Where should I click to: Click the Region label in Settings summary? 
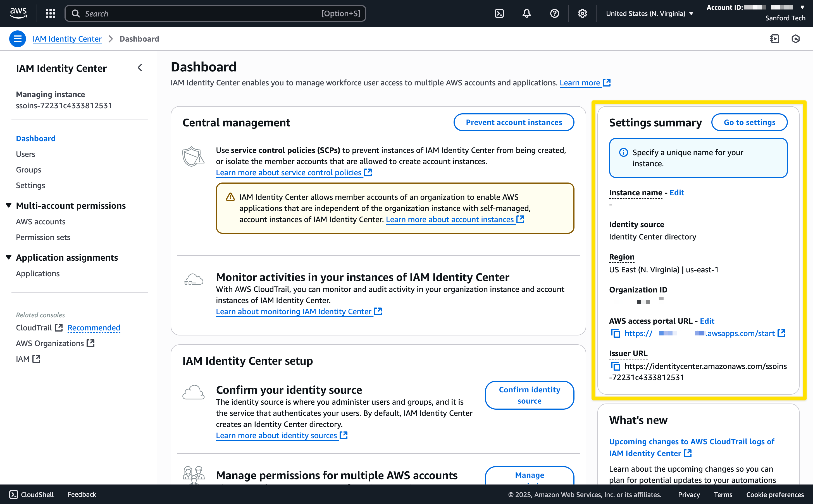coord(621,257)
